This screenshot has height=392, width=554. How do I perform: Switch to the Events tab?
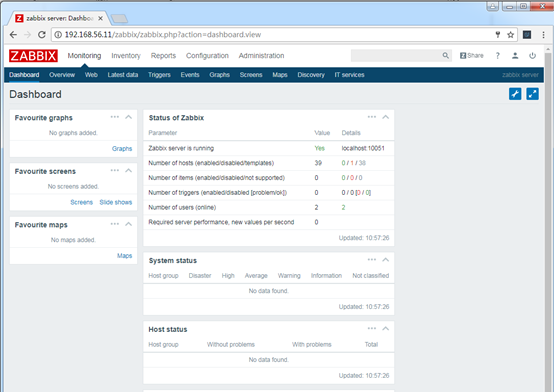pyautogui.click(x=190, y=75)
